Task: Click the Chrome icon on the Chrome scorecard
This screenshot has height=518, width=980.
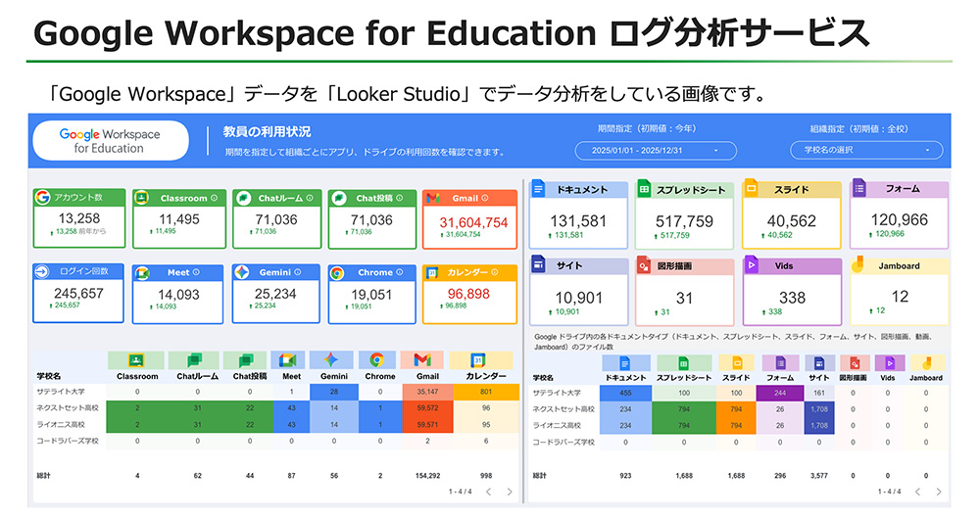Action: pyautogui.click(x=337, y=273)
